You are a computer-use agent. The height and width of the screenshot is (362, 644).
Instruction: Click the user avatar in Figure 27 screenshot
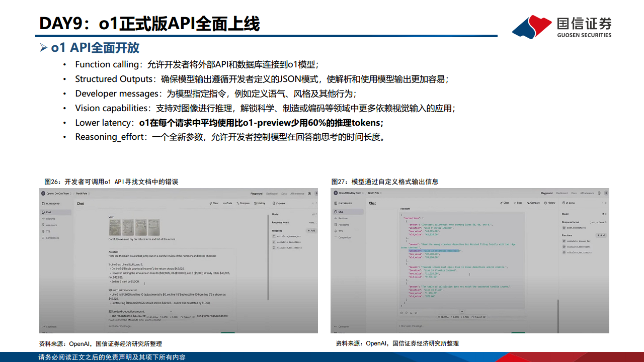click(x=606, y=193)
